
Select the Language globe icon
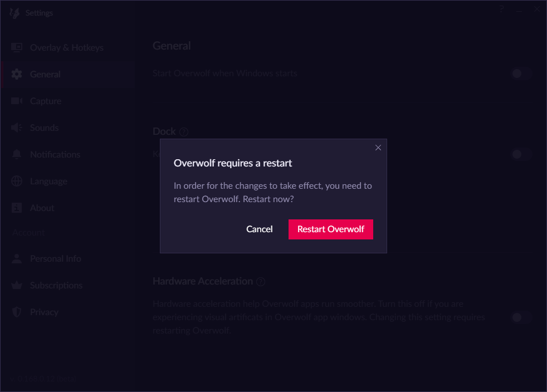click(x=16, y=181)
